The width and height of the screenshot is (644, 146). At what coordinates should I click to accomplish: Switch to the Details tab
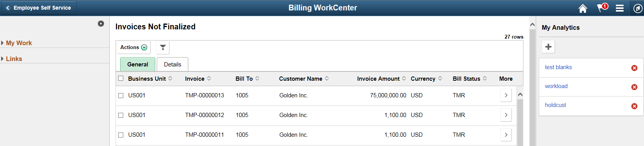pos(173,65)
